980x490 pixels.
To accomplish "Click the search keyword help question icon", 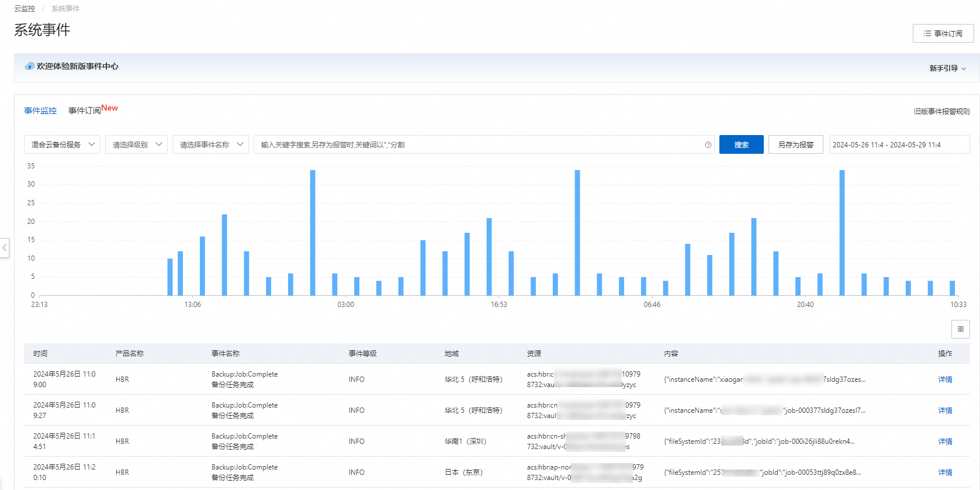I will pyautogui.click(x=708, y=145).
